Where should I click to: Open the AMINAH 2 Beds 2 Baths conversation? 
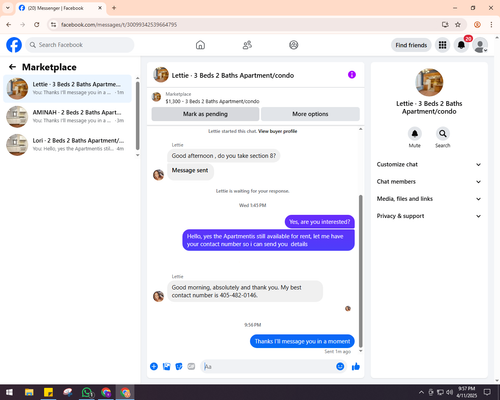tap(67, 117)
